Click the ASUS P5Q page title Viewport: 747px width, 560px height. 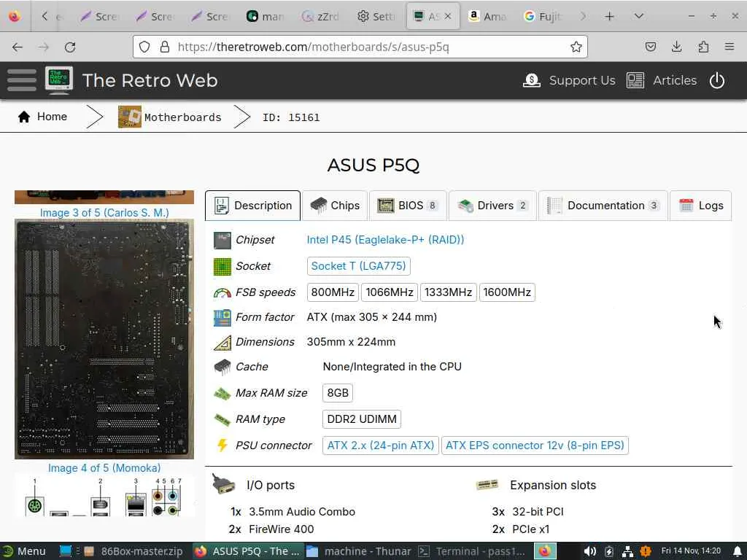(x=373, y=166)
